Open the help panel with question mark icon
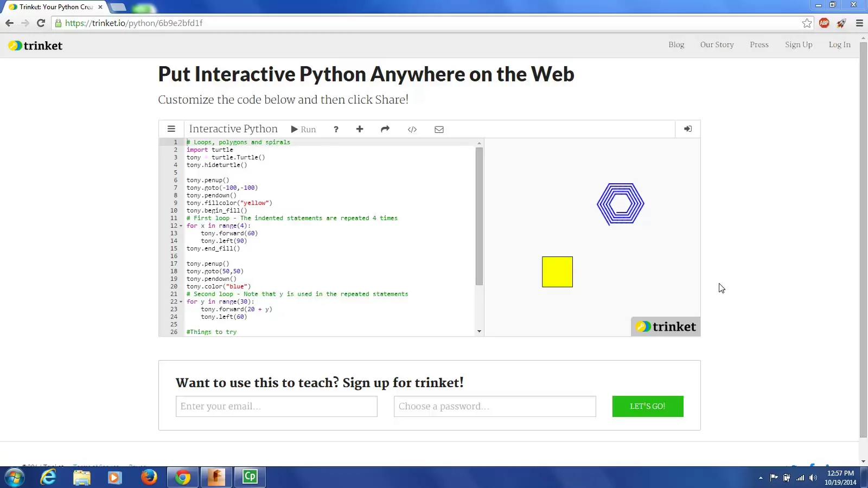This screenshot has width=868, height=488. pos(336,130)
